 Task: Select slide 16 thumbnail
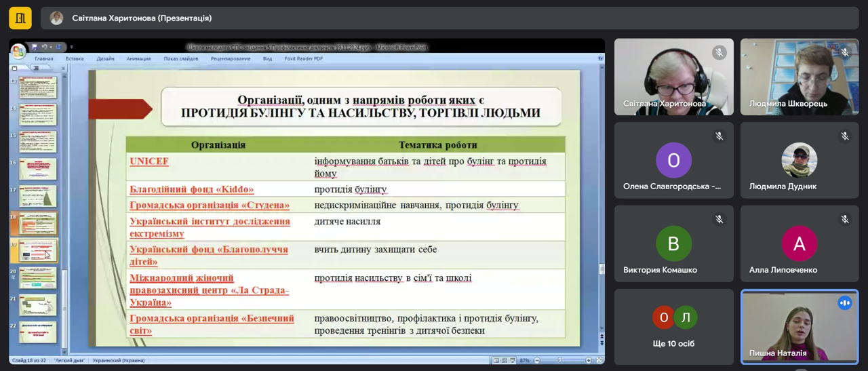coord(38,169)
